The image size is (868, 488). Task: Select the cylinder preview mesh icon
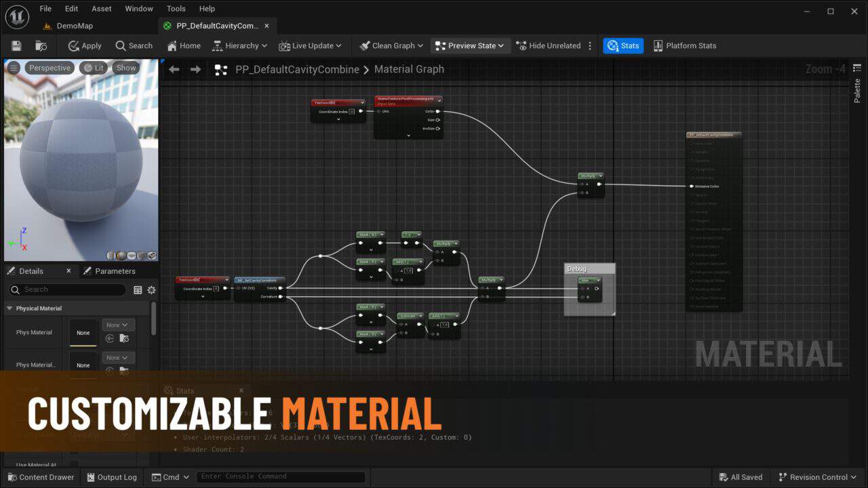click(111, 256)
